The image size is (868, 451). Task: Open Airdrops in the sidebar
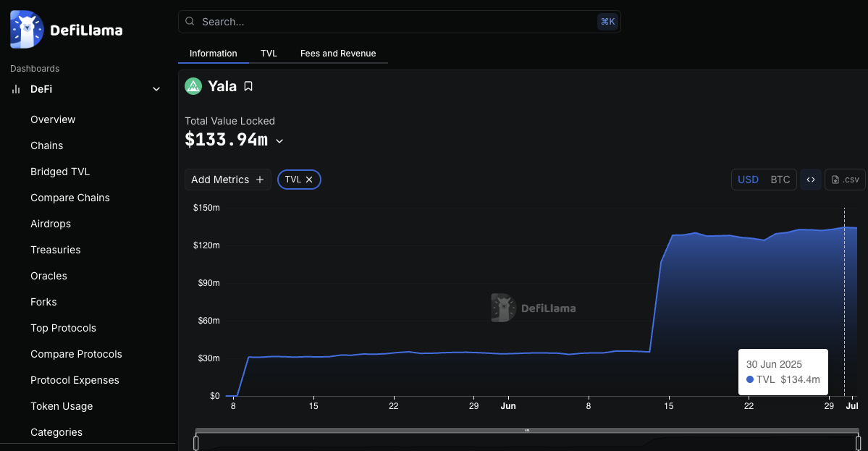point(51,224)
